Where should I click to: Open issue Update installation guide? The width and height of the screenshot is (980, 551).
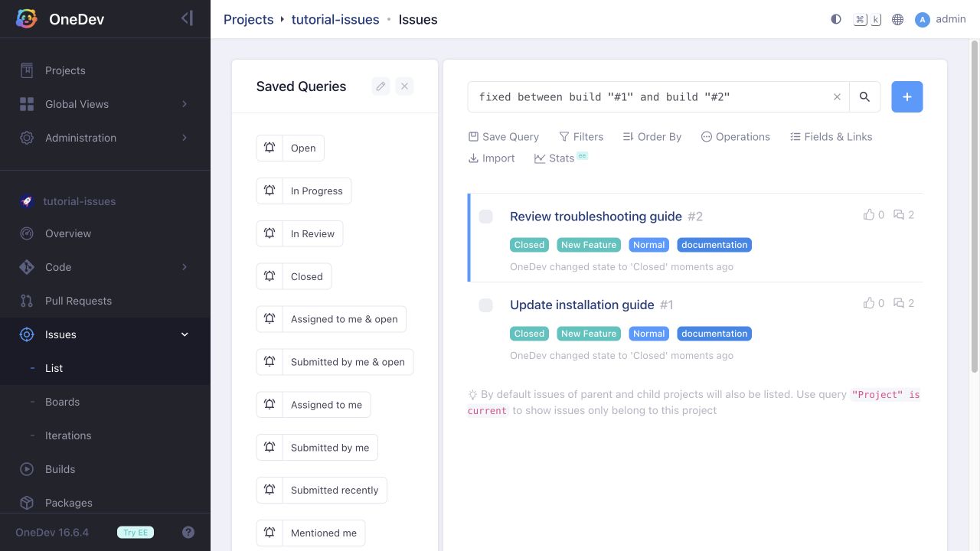[582, 305]
